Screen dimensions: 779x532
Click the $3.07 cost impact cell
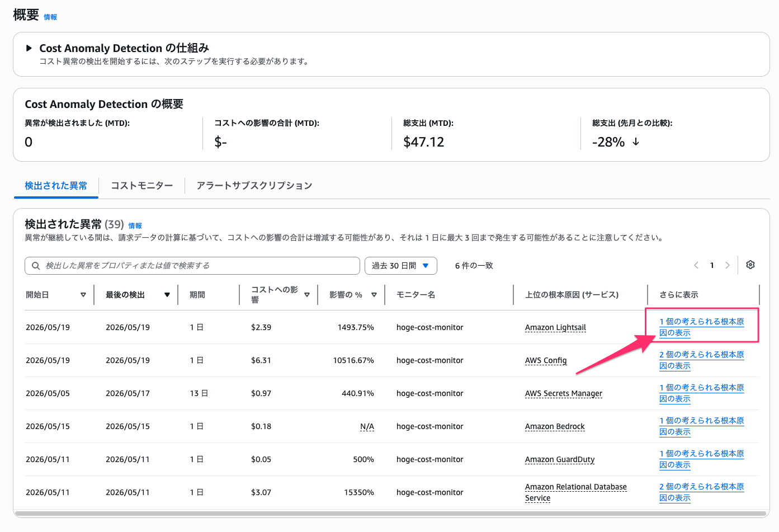[x=261, y=492]
